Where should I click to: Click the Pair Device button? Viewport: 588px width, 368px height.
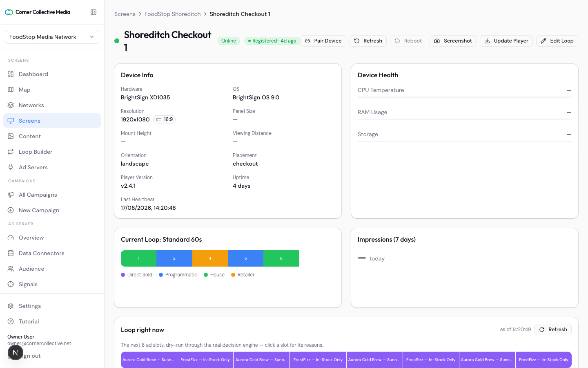pos(323,41)
